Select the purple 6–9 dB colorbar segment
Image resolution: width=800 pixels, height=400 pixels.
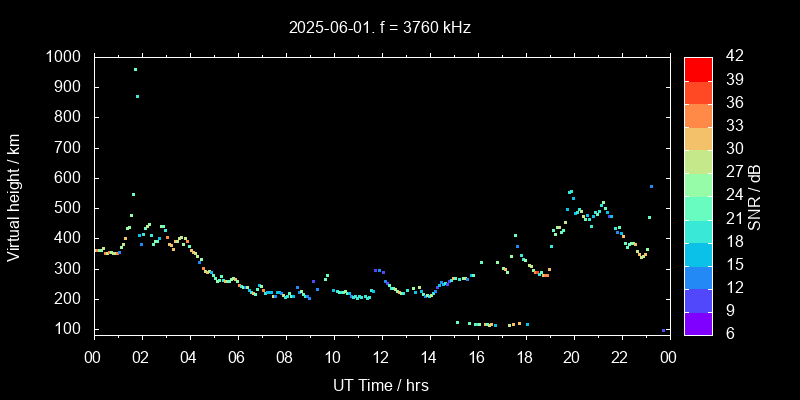point(698,322)
